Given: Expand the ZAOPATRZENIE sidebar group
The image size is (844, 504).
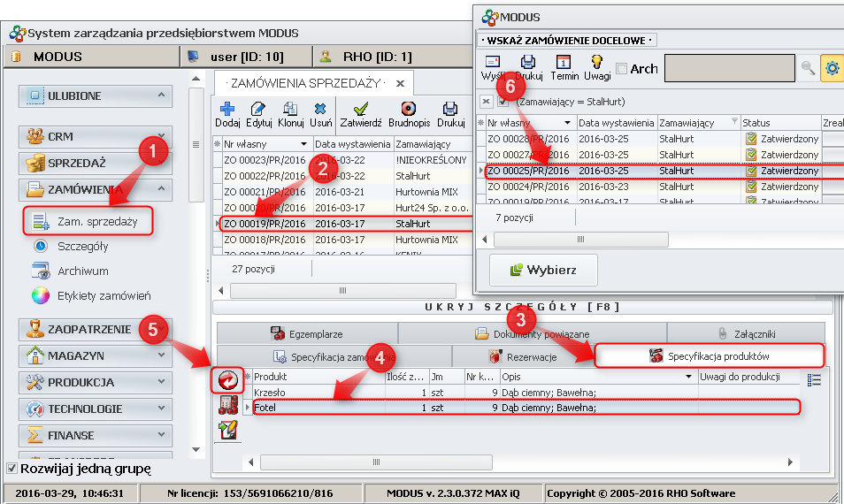Looking at the screenshot, I should (x=161, y=329).
